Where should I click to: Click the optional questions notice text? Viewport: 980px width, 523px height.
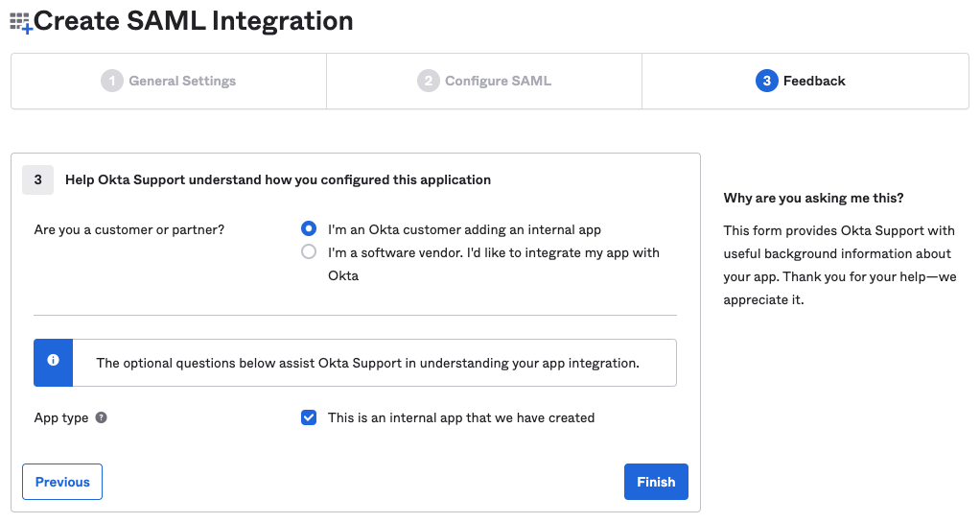click(x=367, y=364)
